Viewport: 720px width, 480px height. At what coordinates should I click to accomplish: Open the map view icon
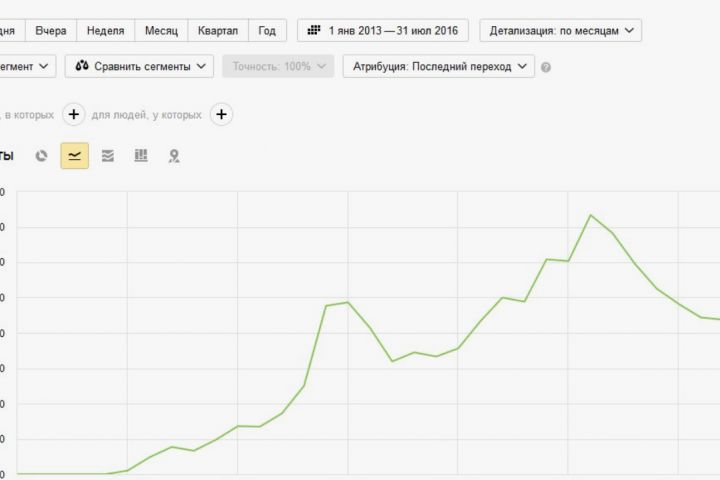tap(174, 156)
